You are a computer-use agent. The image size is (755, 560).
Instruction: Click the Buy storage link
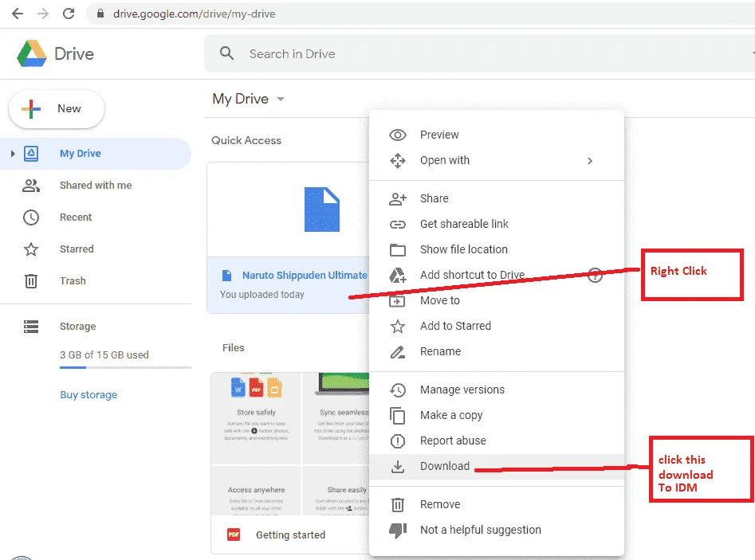[88, 394]
